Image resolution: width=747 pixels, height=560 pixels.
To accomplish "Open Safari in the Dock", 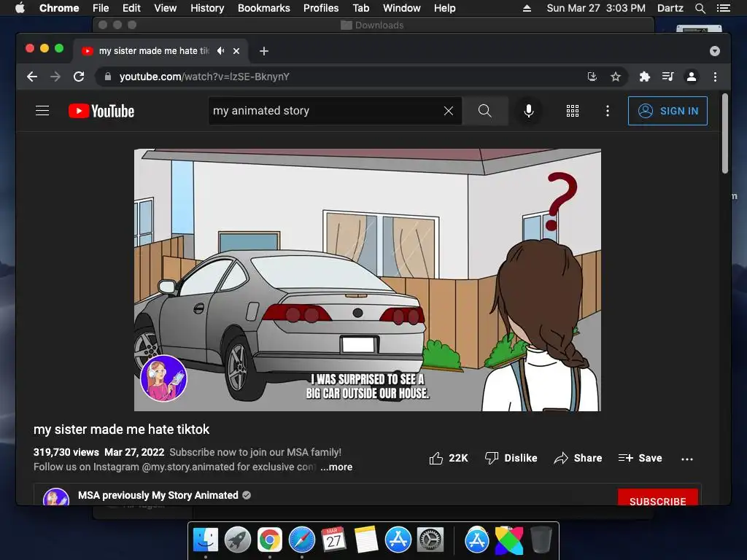I will pyautogui.click(x=302, y=540).
